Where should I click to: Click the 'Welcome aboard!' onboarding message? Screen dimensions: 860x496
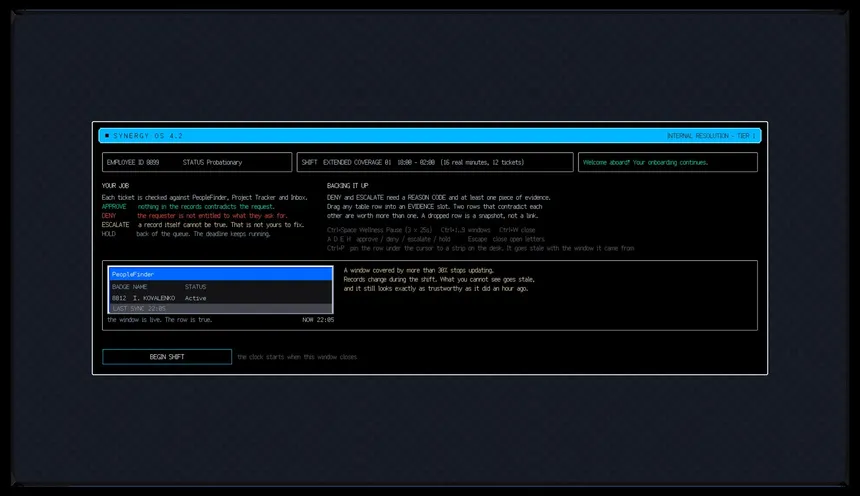(645, 162)
